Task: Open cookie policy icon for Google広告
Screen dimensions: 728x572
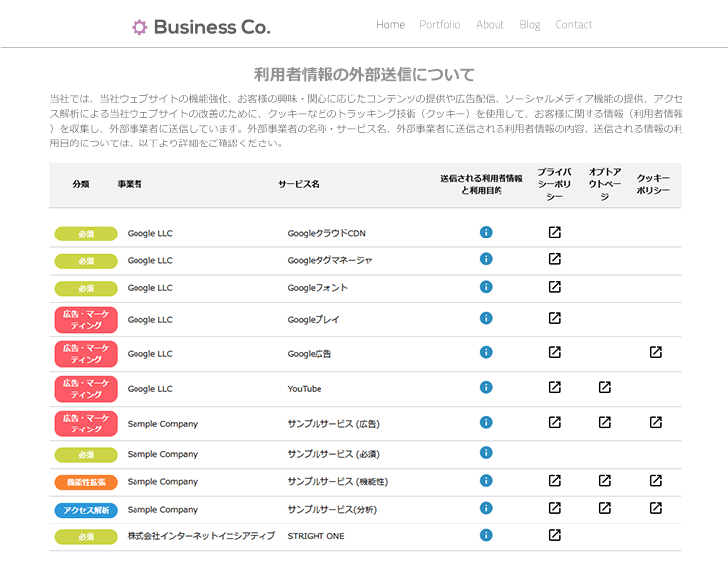Action: [656, 352]
